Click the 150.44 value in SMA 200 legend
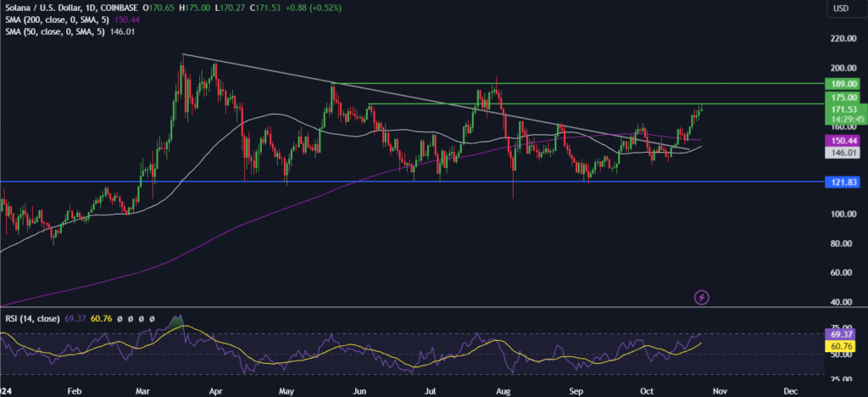Image resolution: width=868 pixels, height=397 pixels. coord(126,20)
